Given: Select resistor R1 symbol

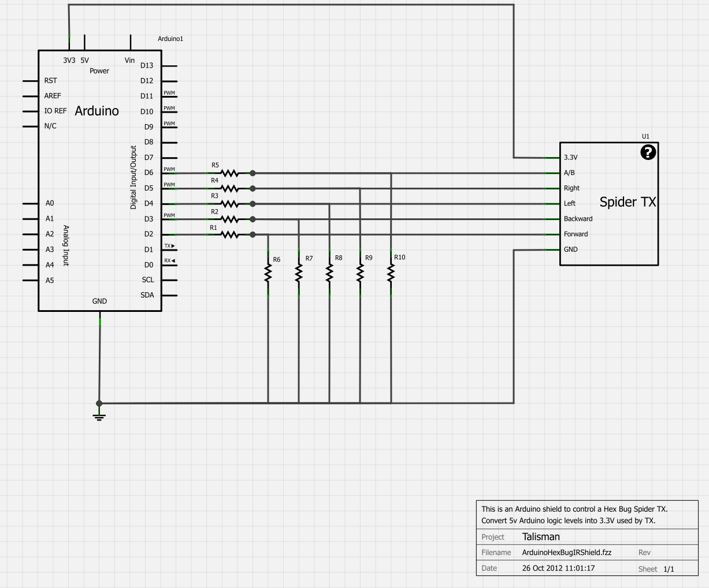Looking at the screenshot, I should [230, 235].
